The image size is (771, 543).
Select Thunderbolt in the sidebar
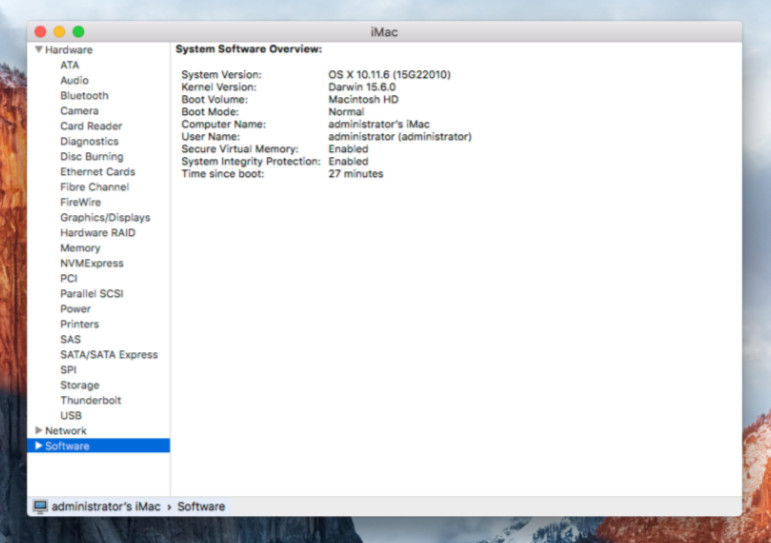pos(90,400)
